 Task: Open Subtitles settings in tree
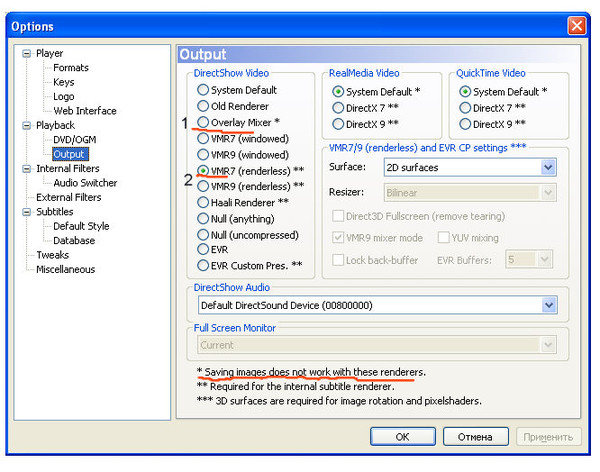(55, 212)
